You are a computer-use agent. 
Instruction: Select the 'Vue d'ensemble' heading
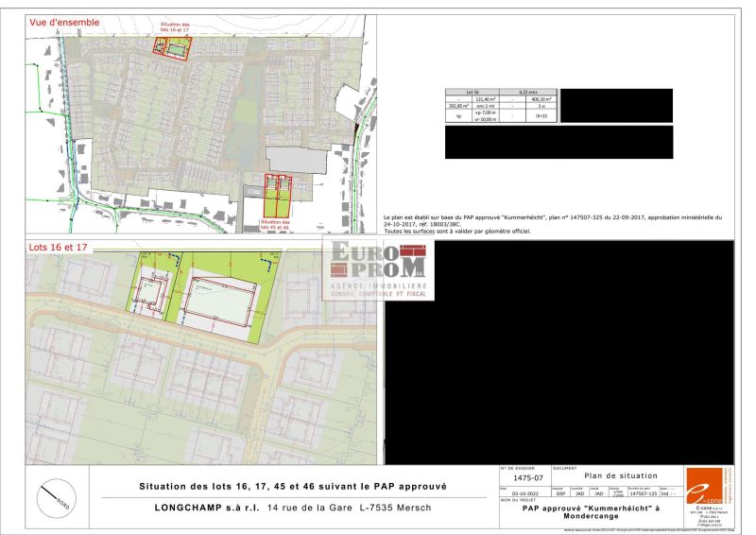pos(64,22)
